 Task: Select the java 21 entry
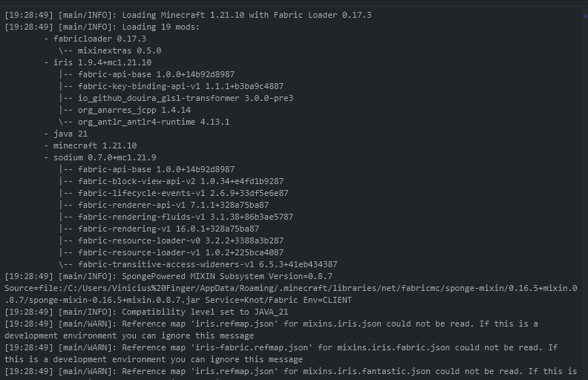coord(70,134)
